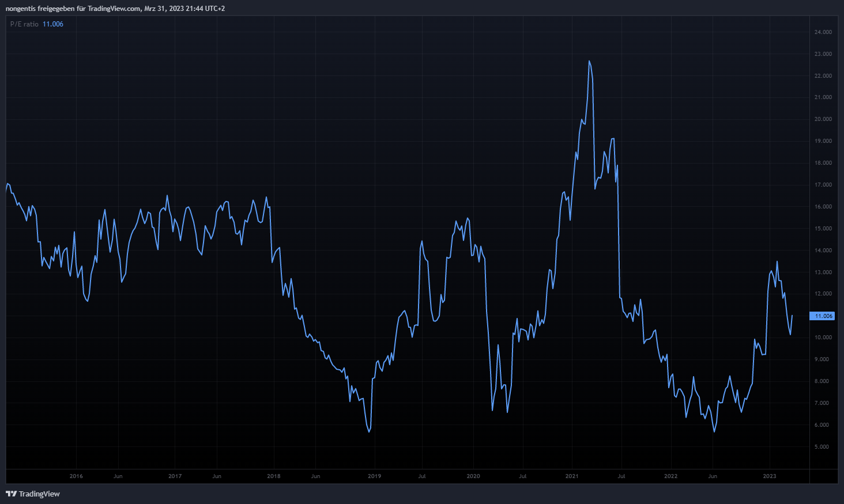
Task: Pick the 2020 time axis label
Action: point(473,476)
